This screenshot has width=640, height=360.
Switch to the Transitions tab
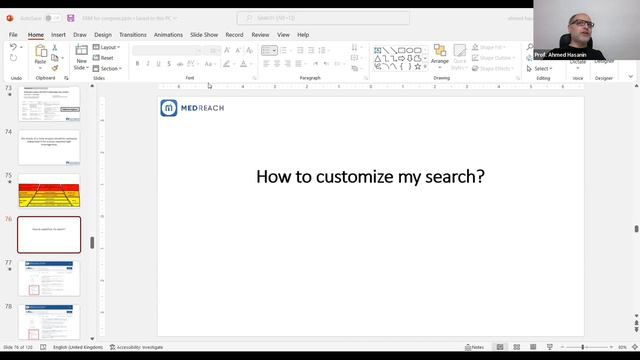pos(133,35)
